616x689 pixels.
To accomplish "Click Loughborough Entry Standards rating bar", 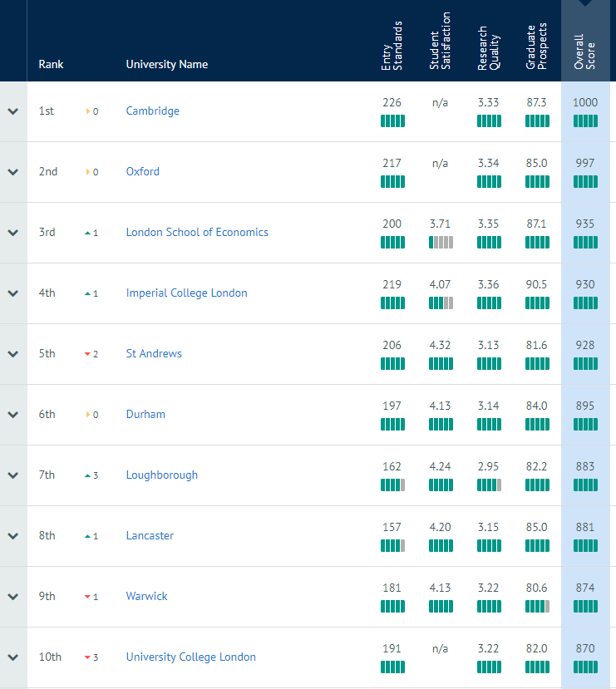I will [393, 485].
